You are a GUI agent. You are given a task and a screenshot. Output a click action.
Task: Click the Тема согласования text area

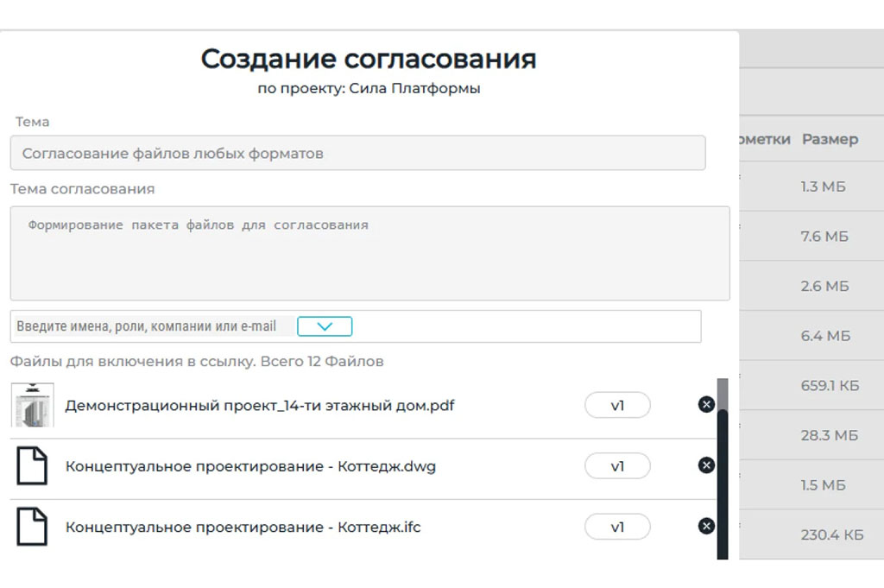(x=369, y=253)
